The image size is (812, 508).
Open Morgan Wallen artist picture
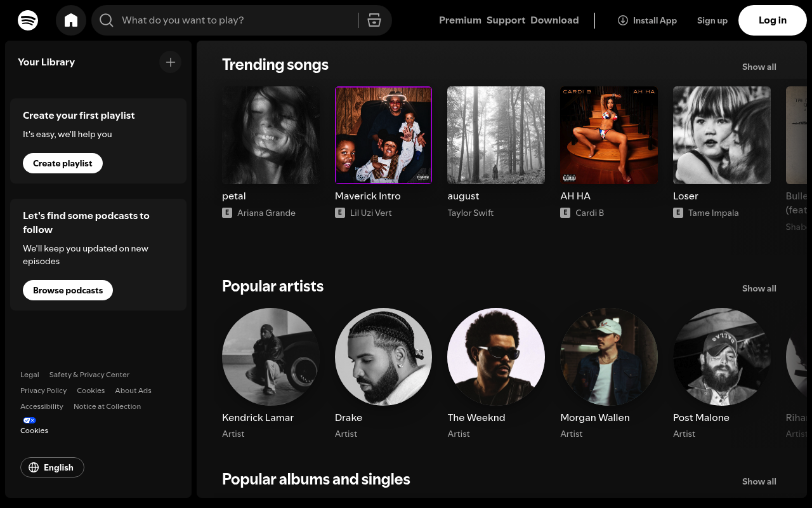point(609,357)
